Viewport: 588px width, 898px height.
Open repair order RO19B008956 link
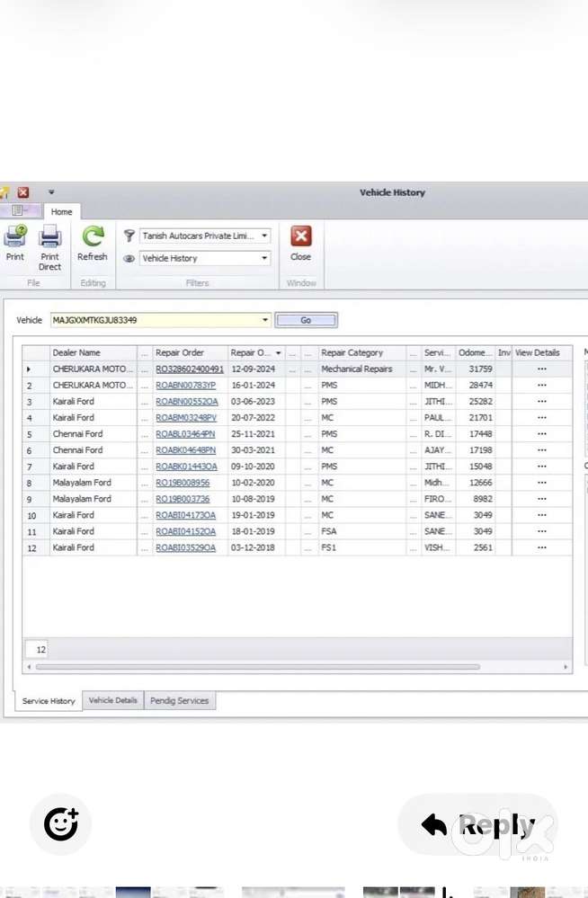183,483
